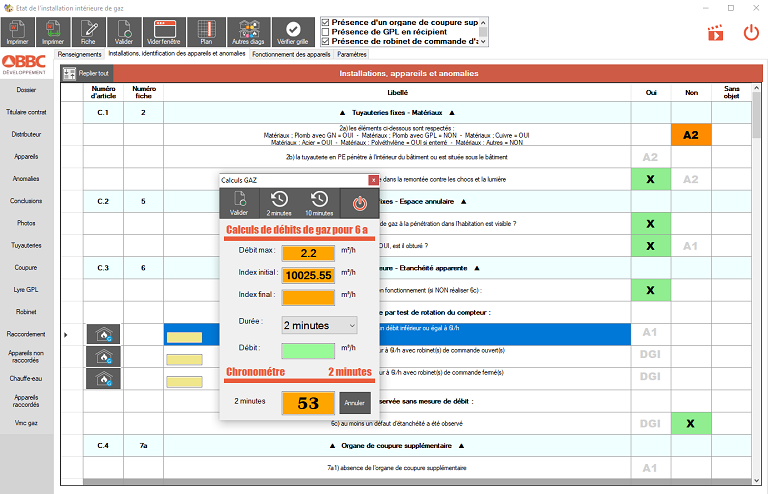Toggle the green X for lyre protection row
Viewport: 768px width, 494px height.
pyautogui.click(x=650, y=179)
